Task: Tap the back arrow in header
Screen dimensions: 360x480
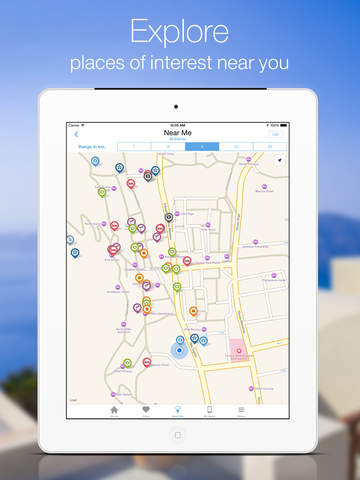Action: (76, 134)
